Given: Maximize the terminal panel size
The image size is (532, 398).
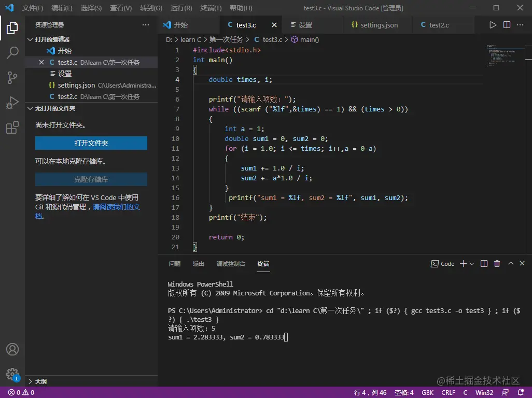Looking at the screenshot, I should click(x=510, y=264).
